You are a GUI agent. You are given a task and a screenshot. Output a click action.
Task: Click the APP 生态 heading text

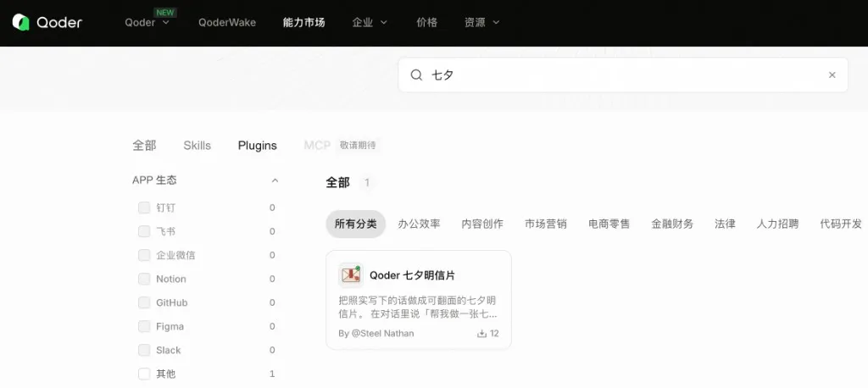(x=154, y=180)
